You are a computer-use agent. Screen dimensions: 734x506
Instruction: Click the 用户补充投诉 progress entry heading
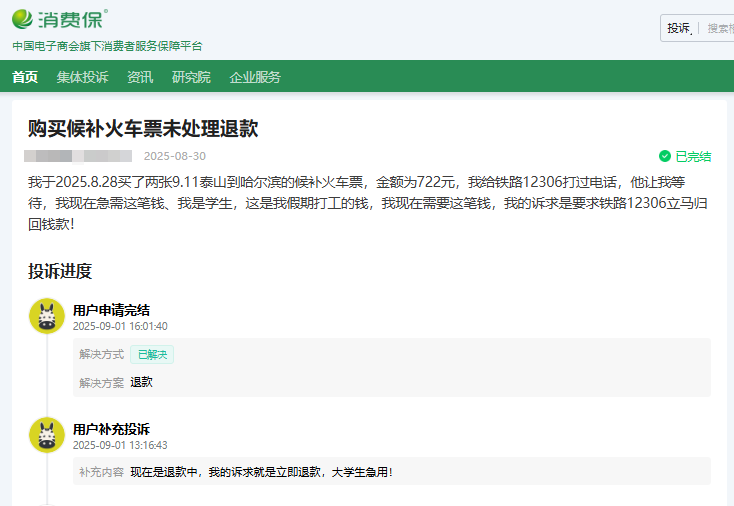point(112,429)
